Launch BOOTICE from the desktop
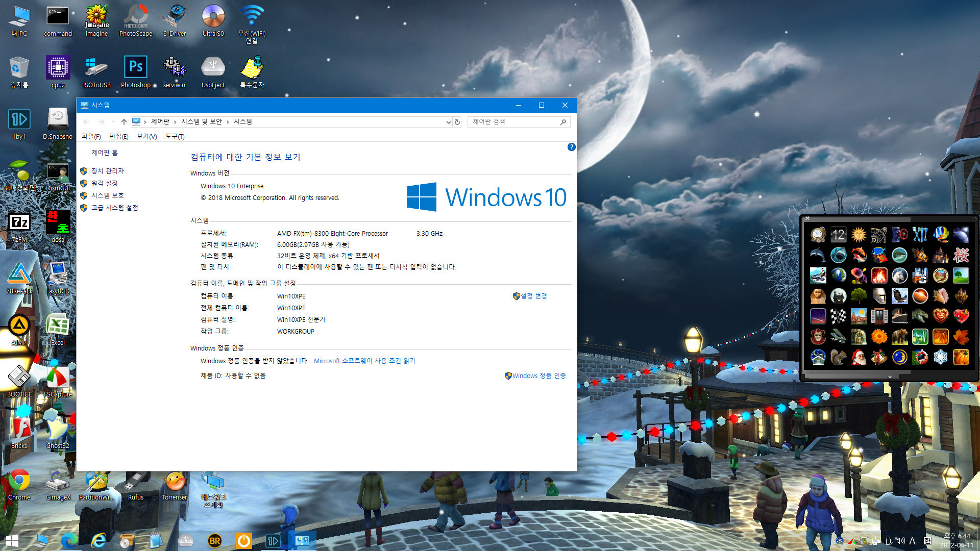980x551 pixels. click(x=19, y=381)
